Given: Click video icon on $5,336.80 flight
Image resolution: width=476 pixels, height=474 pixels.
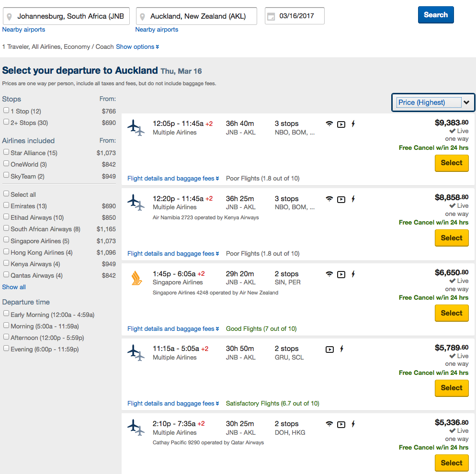Looking at the screenshot, I should [341, 425].
